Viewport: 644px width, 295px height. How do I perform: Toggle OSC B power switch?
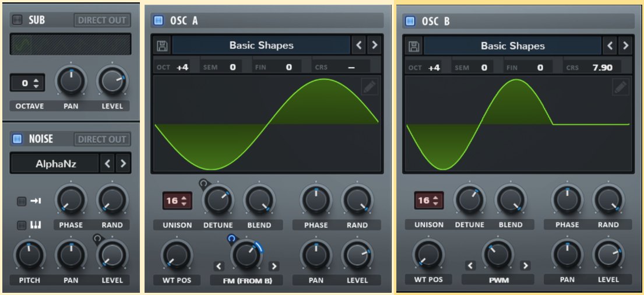click(410, 21)
